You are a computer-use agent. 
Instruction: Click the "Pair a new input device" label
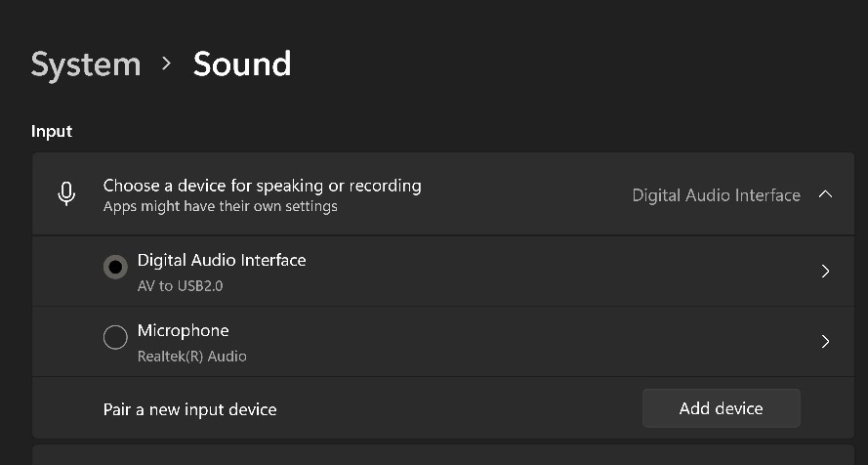189,409
